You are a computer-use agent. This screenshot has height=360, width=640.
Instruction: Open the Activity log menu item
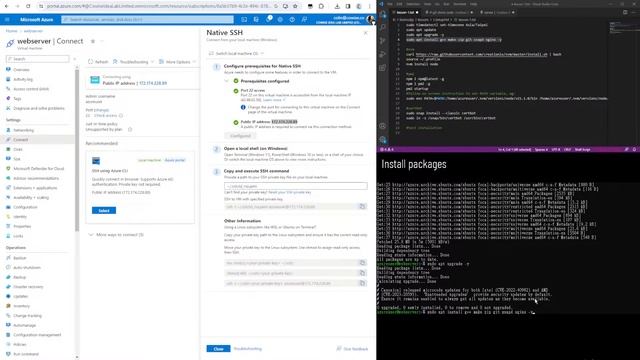tap(23, 79)
